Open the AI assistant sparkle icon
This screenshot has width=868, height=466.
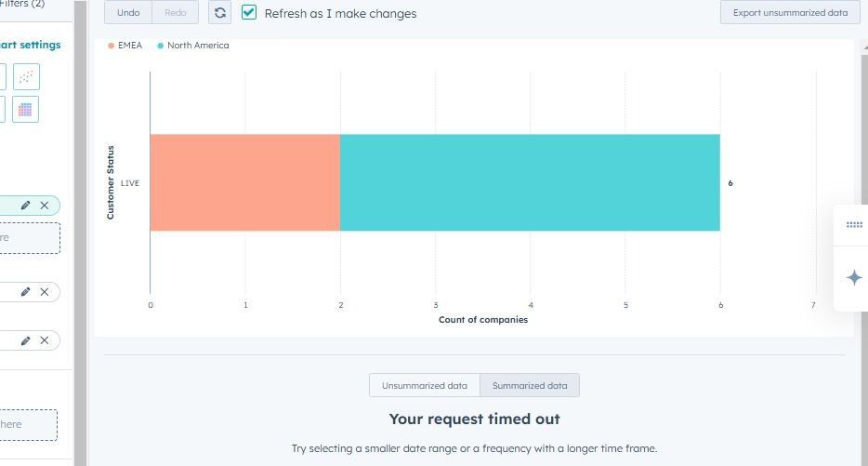pyautogui.click(x=854, y=277)
